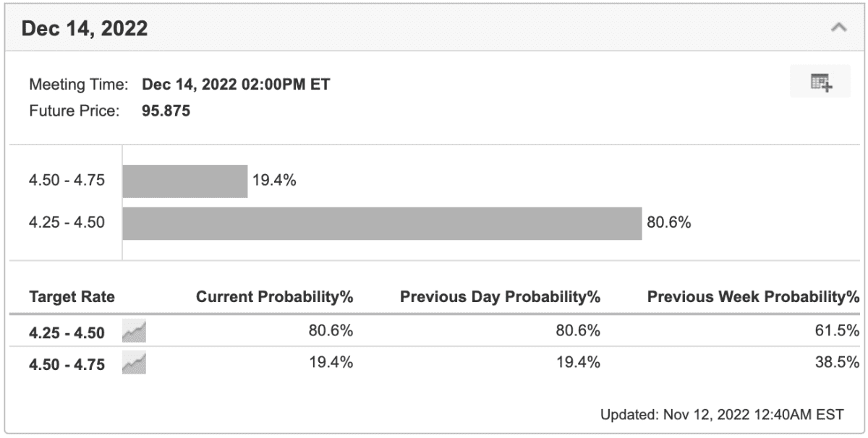Open chart icon for 4.25 - 4.50 rate
This screenshot has height=438, width=868.
point(135,332)
